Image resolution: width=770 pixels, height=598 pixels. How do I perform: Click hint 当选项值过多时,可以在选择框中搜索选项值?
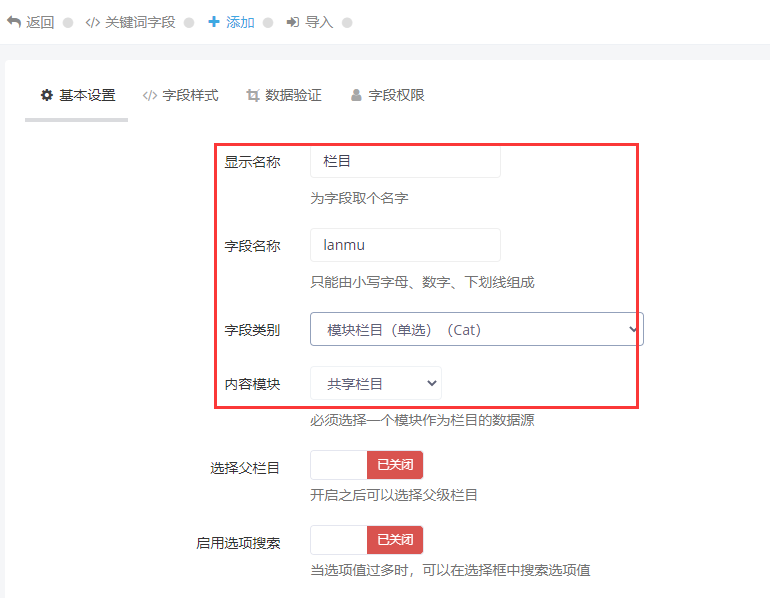450,570
